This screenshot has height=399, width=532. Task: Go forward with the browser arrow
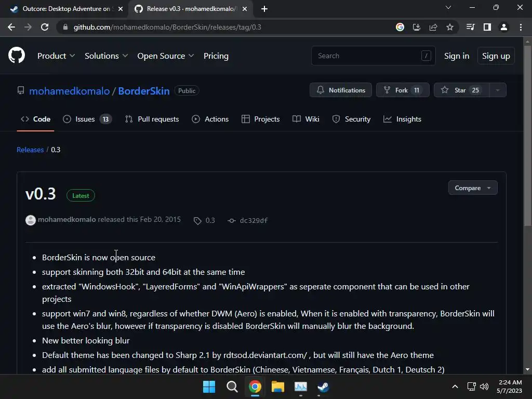pyautogui.click(x=28, y=27)
